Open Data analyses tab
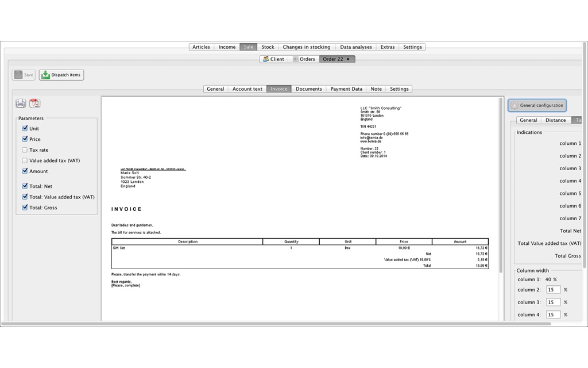Image resolution: width=588 pixels, height=368 pixels. (356, 47)
